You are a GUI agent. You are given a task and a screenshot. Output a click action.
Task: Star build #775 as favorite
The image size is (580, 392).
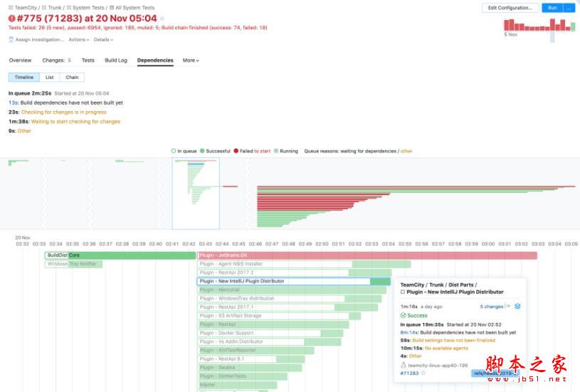pyautogui.click(x=162, y=19)
